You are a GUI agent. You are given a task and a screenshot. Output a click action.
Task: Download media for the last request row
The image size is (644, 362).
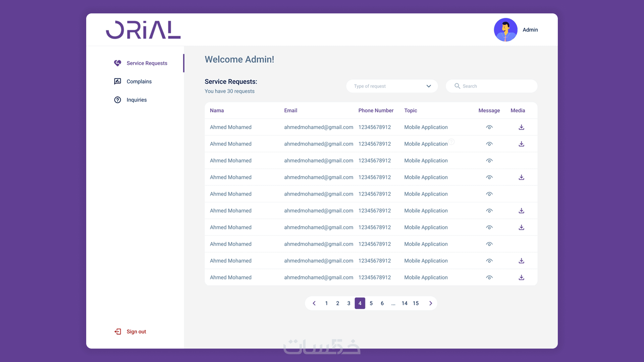click(521, 277)
